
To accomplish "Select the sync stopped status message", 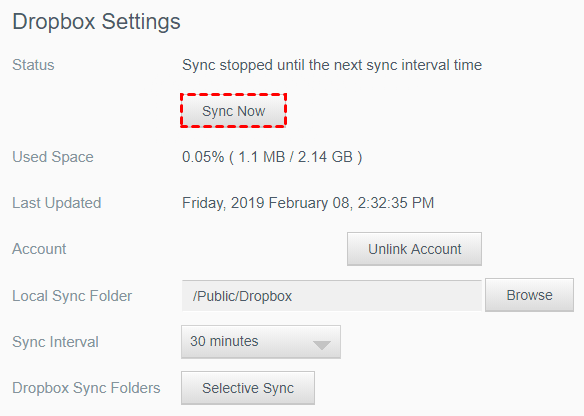I will (x=332, y=65).
